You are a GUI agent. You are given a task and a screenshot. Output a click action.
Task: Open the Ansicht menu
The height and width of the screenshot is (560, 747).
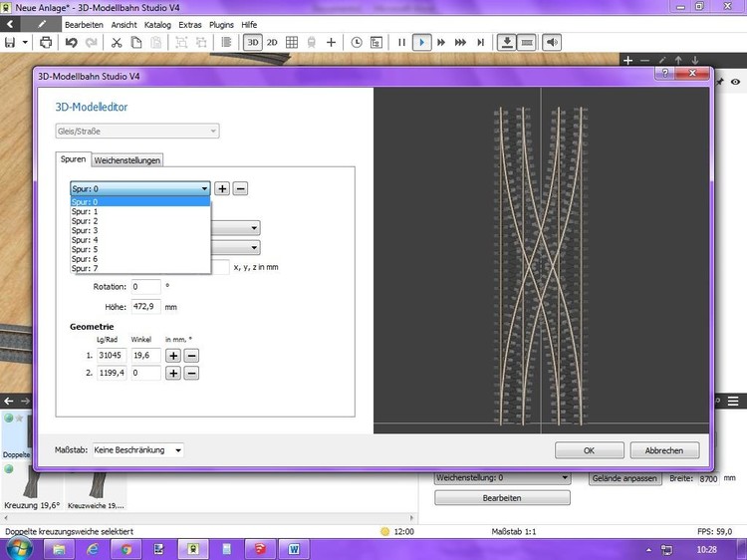(124, 25)
